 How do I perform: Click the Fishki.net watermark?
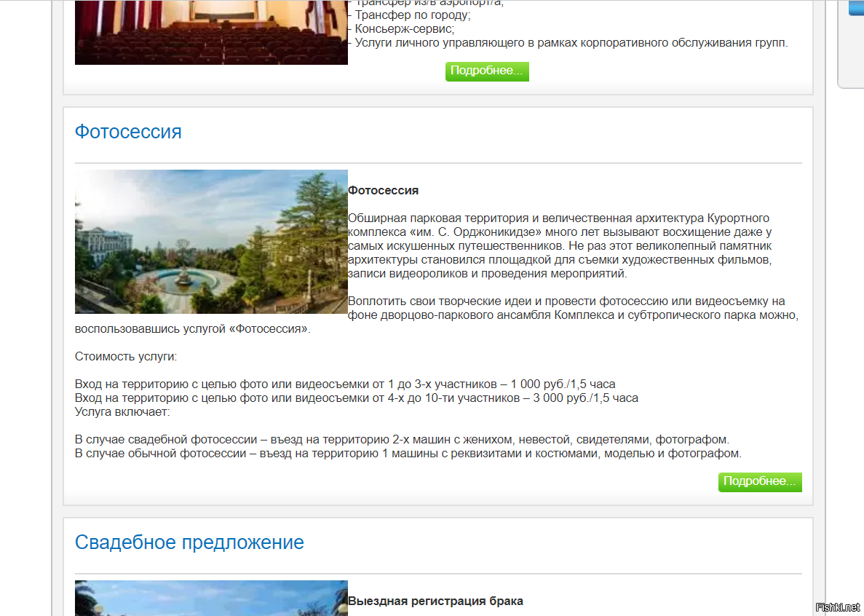tap(838, 607)
